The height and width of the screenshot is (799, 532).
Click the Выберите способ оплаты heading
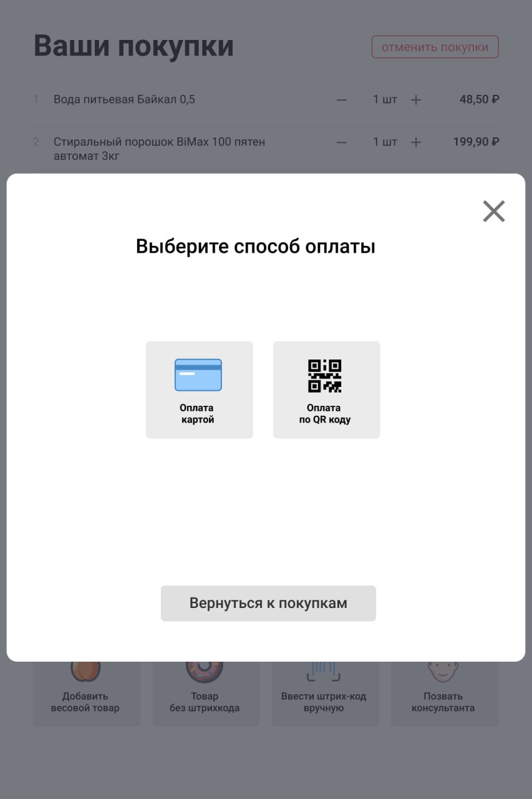point(256,247)
